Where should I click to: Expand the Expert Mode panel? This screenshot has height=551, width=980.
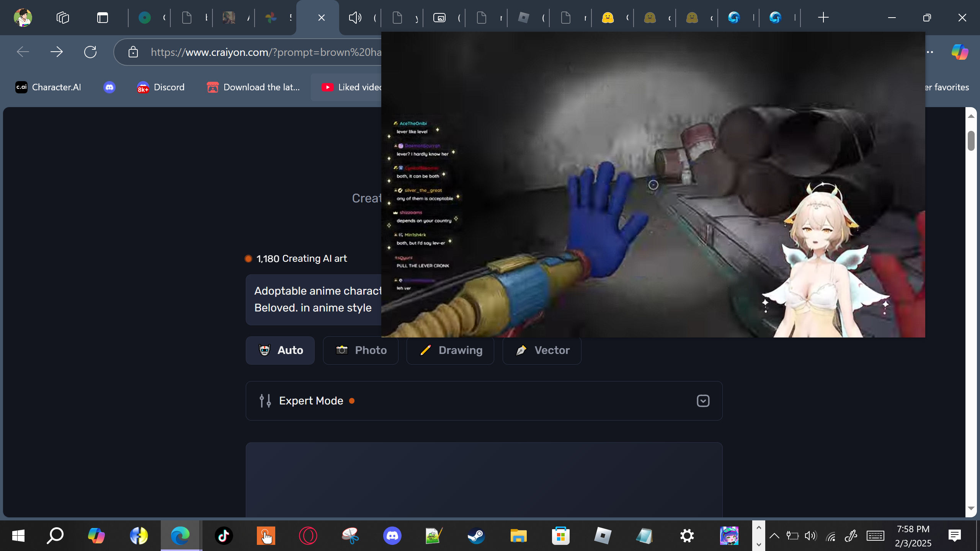tap(703, 401)
